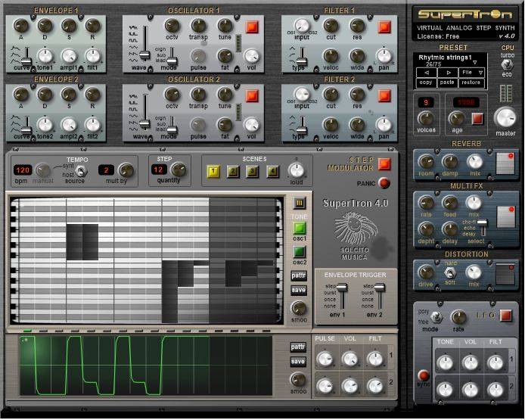Toggle the Step Modulator power button
Viewport: 525px width, 420px height.
point(384,164)
